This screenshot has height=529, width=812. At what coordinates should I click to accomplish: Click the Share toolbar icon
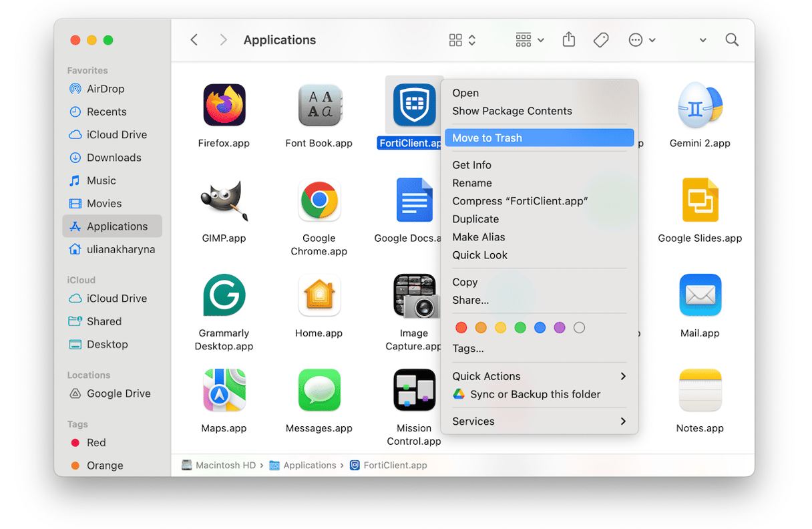568,40
